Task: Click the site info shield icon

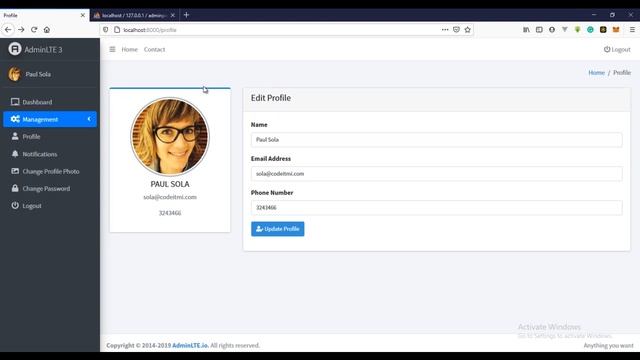Action: [105, 30]
